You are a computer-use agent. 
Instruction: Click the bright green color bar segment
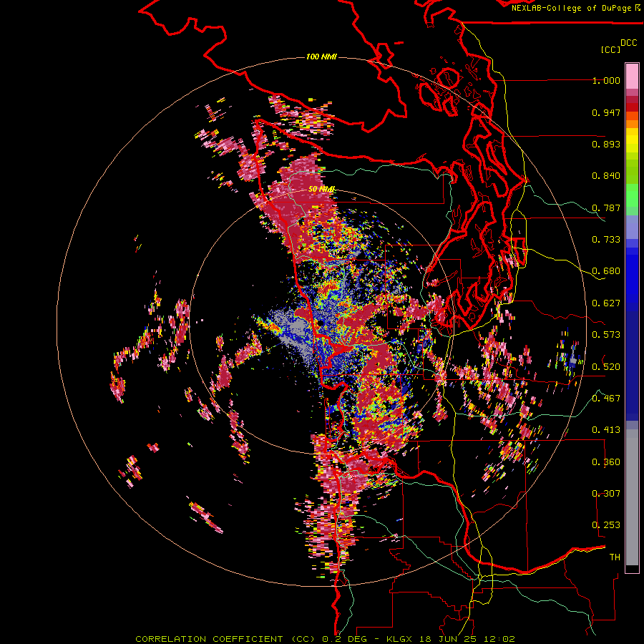pos(632,195)
